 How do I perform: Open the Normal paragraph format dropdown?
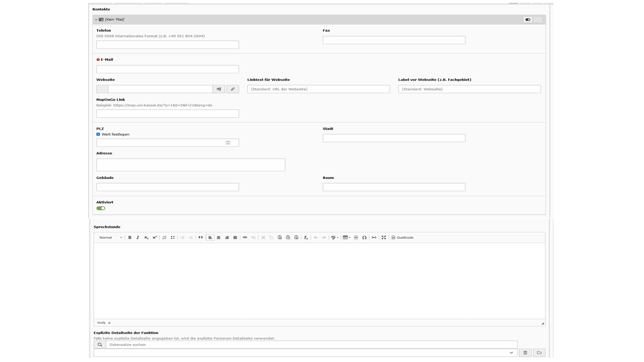(x=111, y=237)
